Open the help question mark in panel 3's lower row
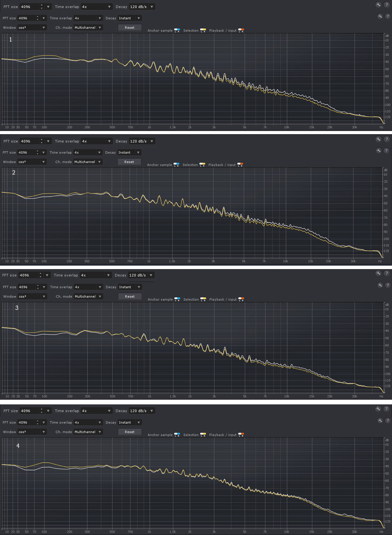 [x=388, y=285]
